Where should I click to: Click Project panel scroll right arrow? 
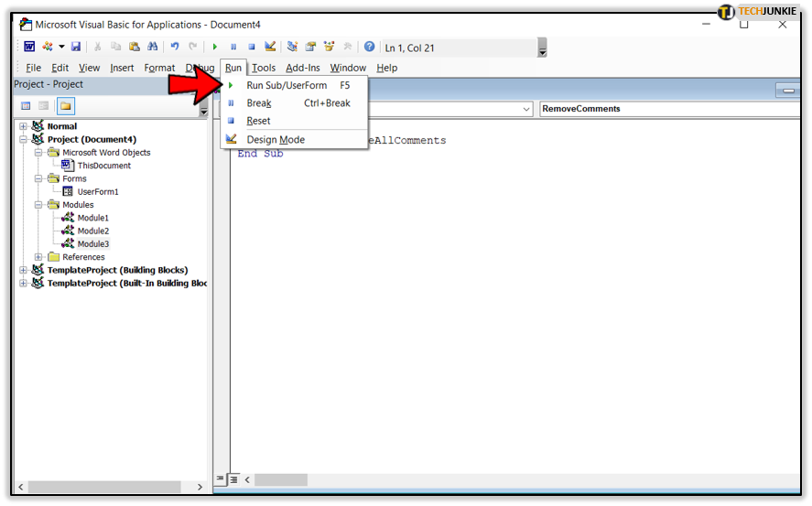click(200, 487)
